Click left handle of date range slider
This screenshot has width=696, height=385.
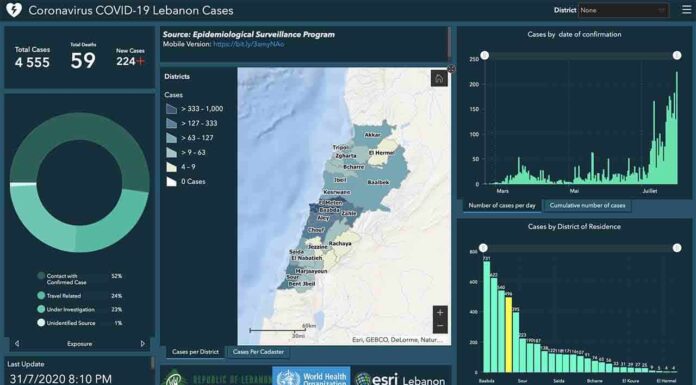click(x=485, y=56)
